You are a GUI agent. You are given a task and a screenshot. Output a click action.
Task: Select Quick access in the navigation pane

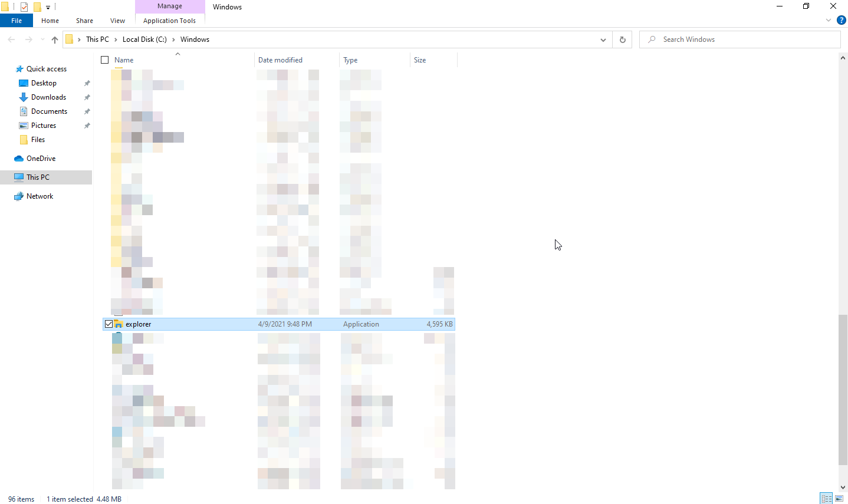[x=47, y=69]
